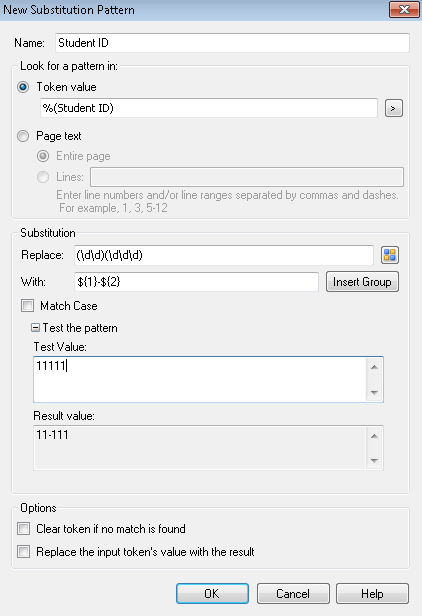
Task: Cancel the substitution pattern dialog
Action: (293, 593)
